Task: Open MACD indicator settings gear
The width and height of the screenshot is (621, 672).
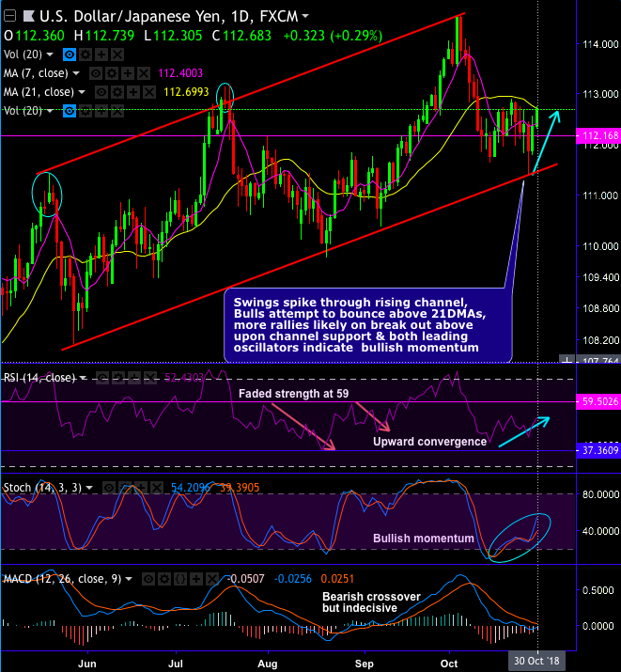Action: [164, 580]
